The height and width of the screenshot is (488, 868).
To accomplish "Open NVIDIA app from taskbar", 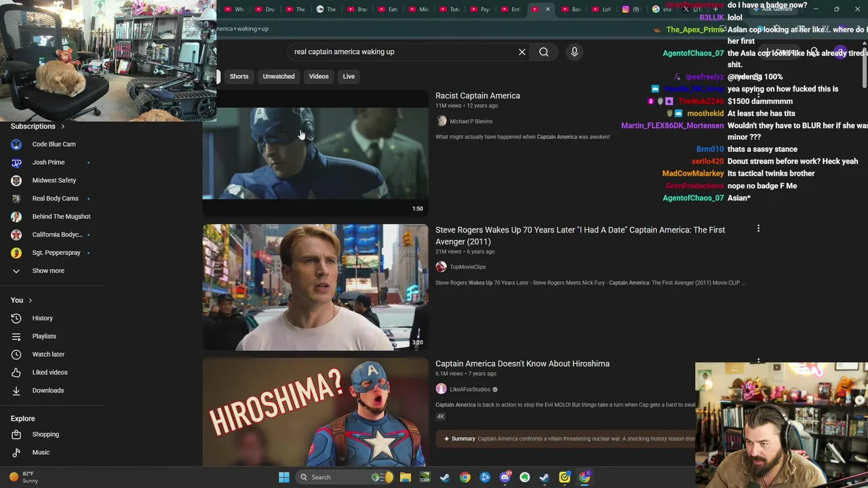I will [x=425, y=477].
